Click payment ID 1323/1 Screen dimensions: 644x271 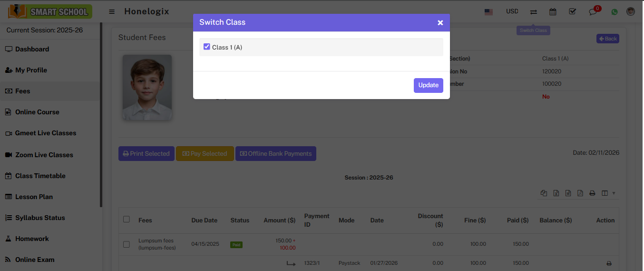click(x=311, y=263)
